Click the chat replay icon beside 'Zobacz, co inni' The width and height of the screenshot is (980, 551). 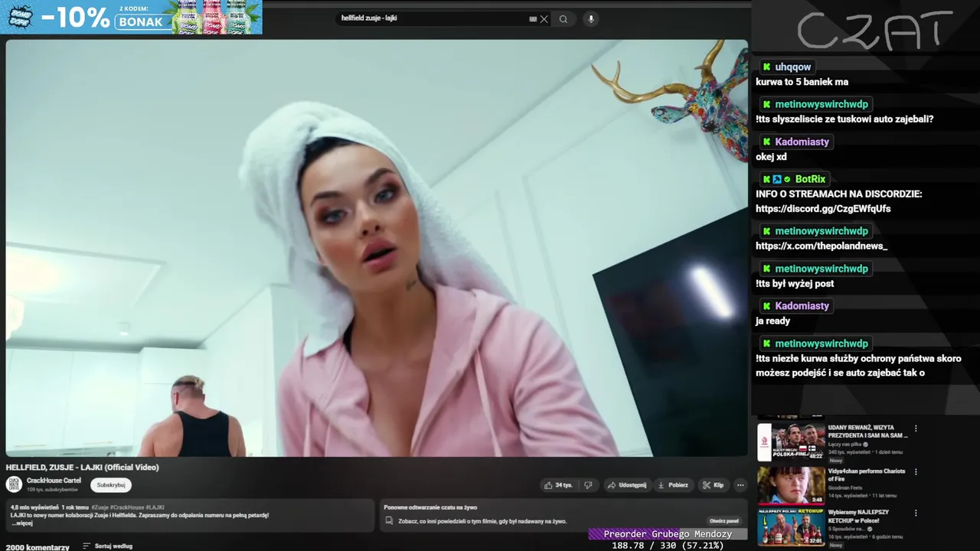click(390, 521)
